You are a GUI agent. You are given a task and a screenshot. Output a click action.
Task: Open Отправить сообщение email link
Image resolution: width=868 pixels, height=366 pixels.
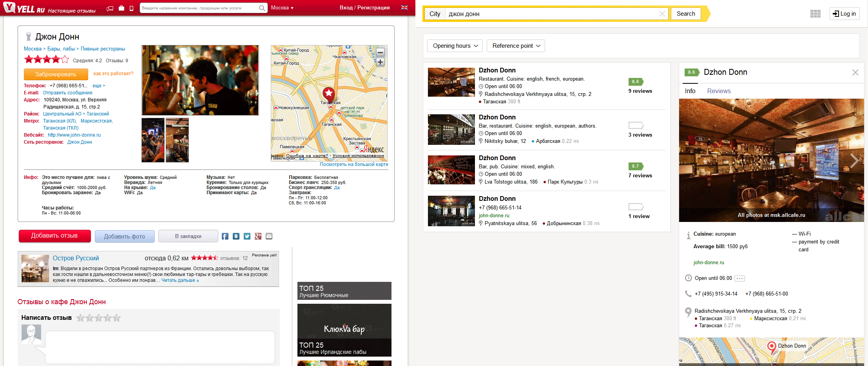coord(67,93)
